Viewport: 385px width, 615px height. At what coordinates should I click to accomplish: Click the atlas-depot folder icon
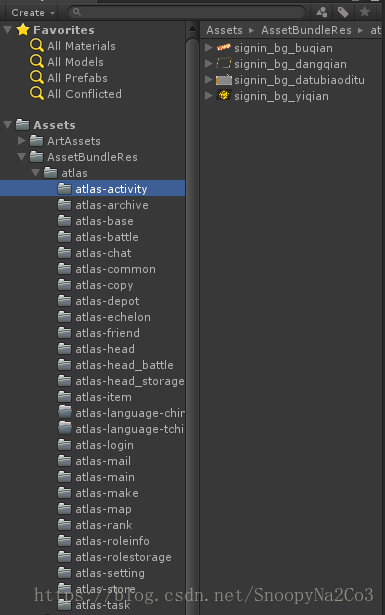[64, 301]
